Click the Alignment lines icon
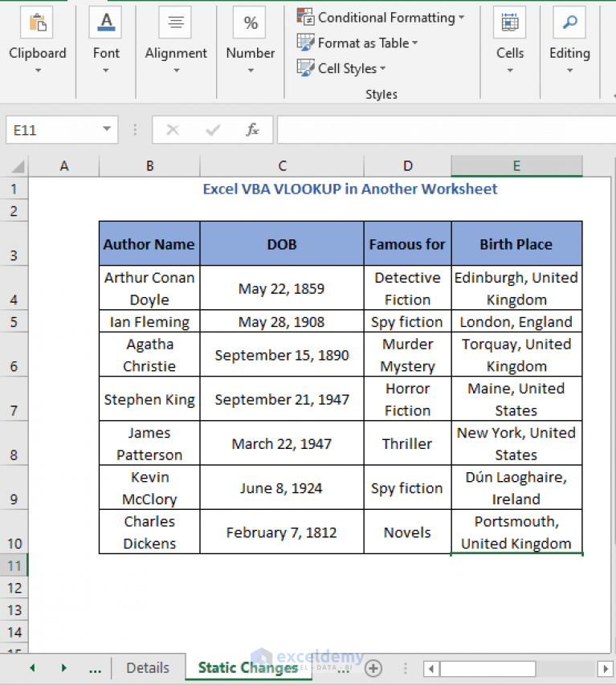Screen dimensions: 616x685 pos(176,22)
